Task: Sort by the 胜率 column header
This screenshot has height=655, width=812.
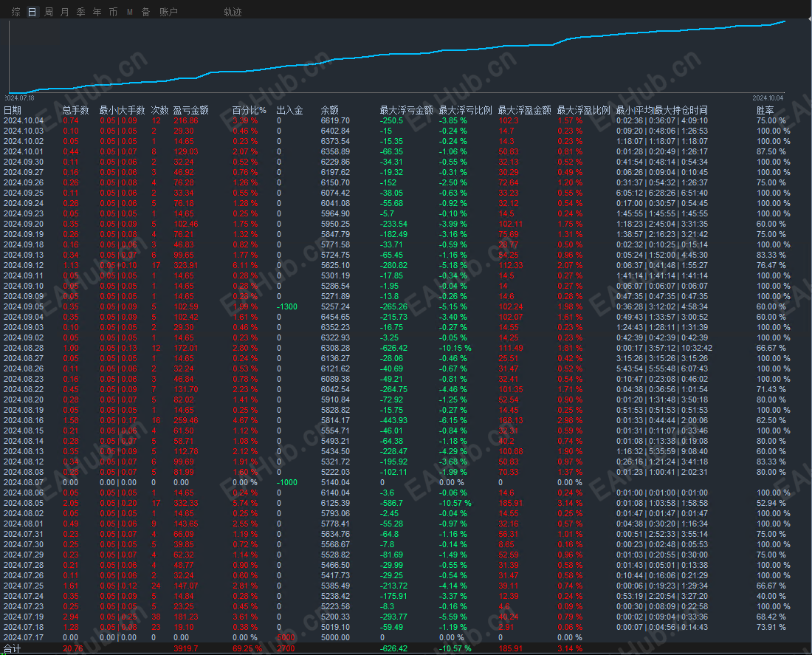Action: click(765, 110)
